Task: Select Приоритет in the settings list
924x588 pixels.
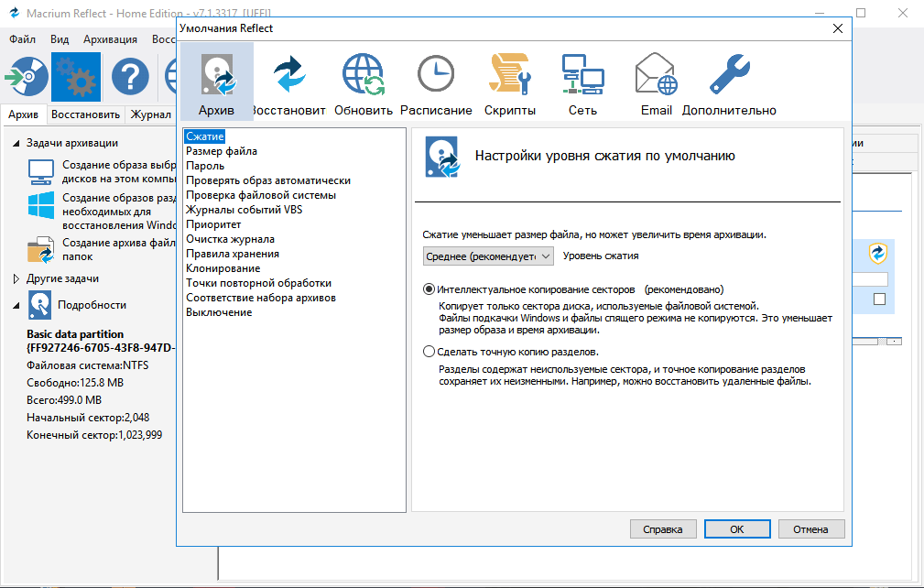Action: point(213,224)
